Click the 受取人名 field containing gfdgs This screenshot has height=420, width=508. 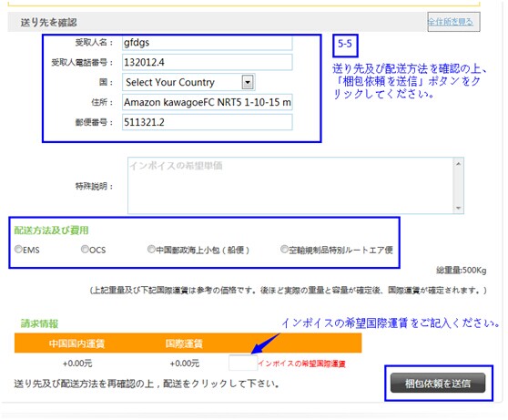tap(207, 43)
